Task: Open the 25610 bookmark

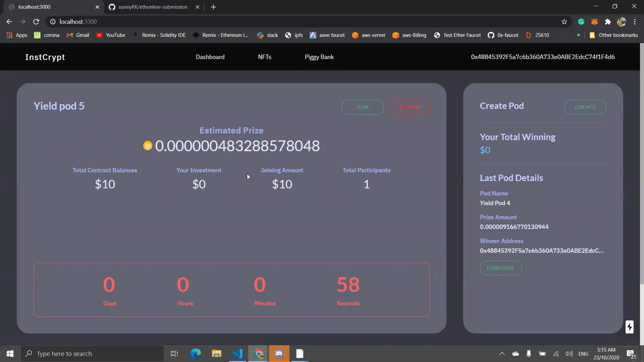Action: 537,35
